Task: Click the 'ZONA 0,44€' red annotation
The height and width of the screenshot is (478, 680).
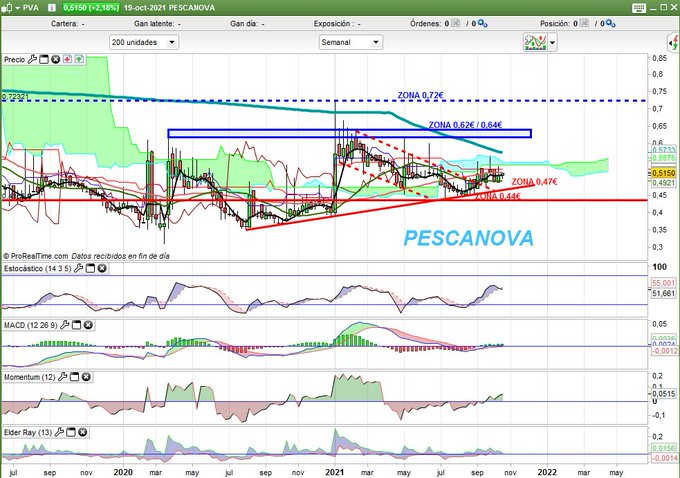Action: pos(497,196)
